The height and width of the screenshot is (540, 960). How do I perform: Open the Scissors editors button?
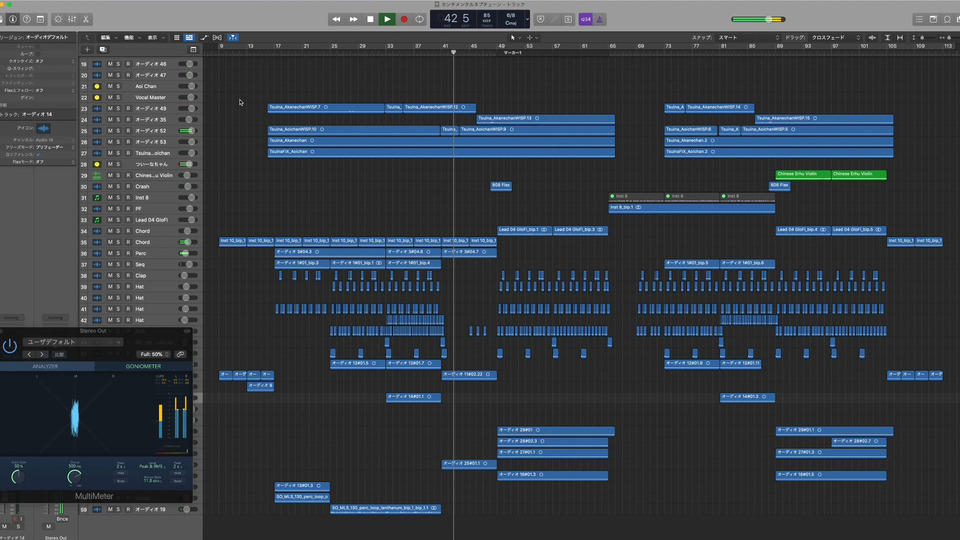[x=87, y=19]
